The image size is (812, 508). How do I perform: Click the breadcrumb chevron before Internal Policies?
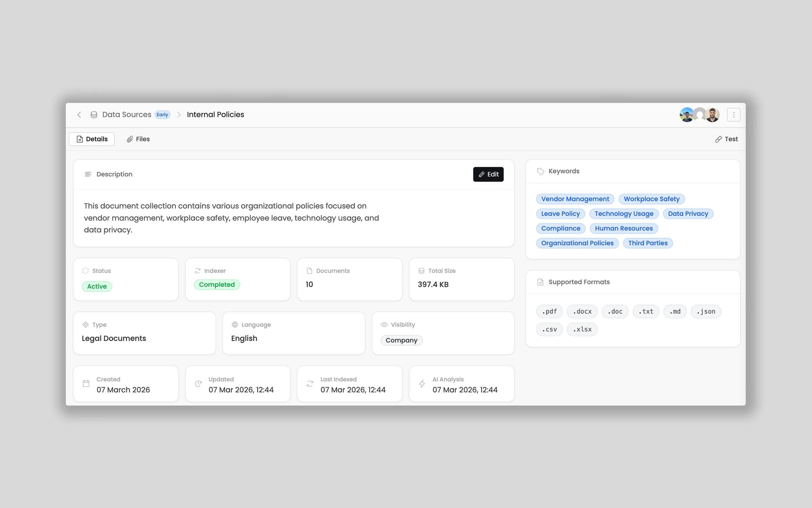[179, 115]
